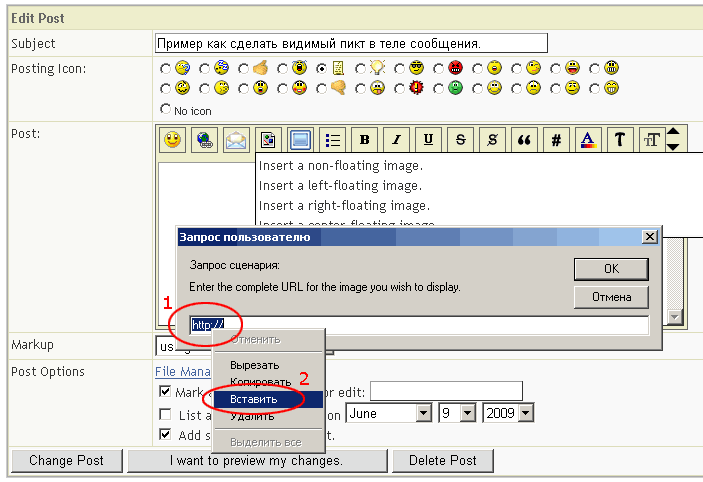Select the thumbs-down posting icon radio

321,89
